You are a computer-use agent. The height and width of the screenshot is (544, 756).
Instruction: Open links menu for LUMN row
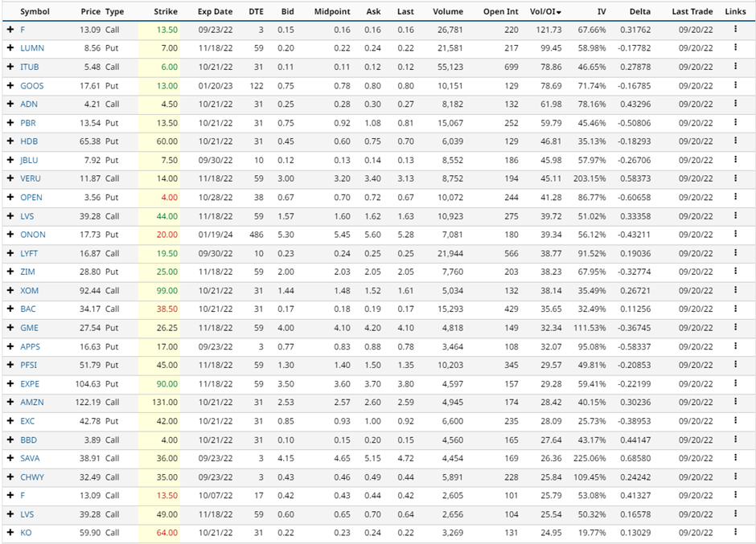735,47
